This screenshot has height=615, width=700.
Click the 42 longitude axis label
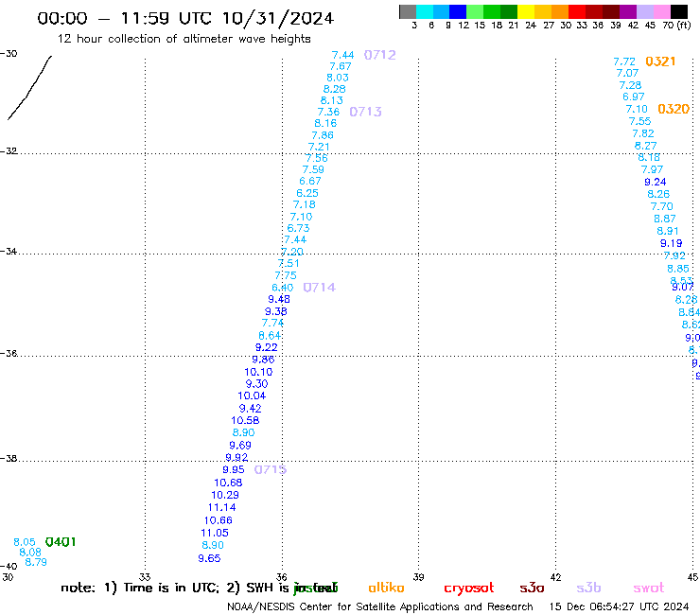click(x=555, y=577)
